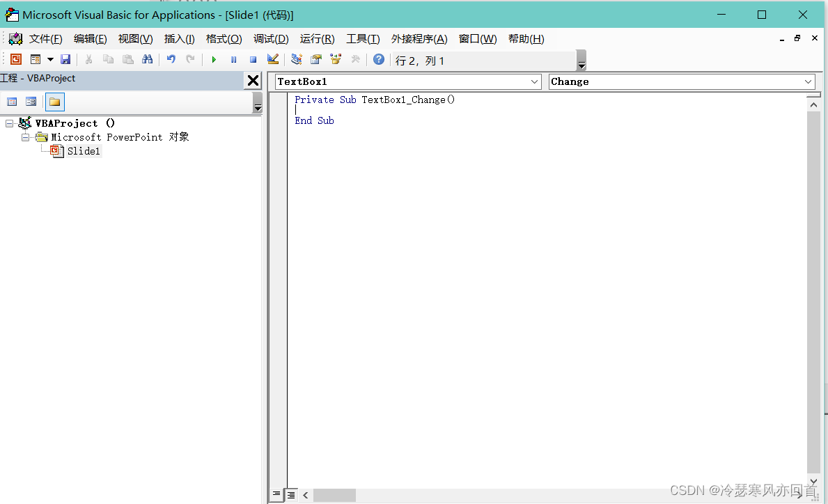Open the Change procedure dropdown
The width and height of the screenshot is (828, 504).
(x=808, y=82)
